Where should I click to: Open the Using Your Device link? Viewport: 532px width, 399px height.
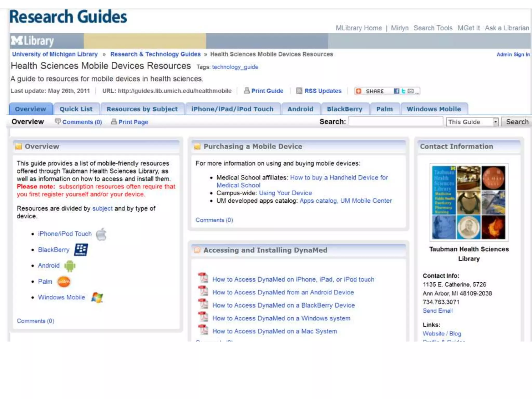click(285, 193)
